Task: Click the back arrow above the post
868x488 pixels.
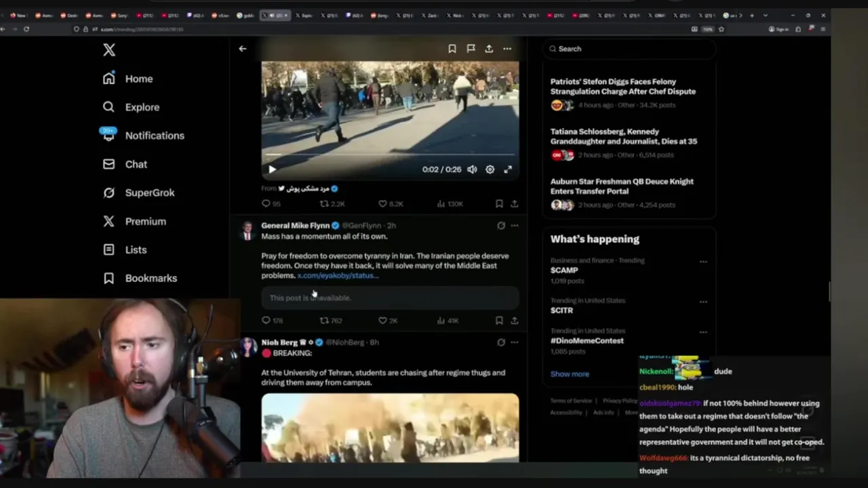Action: pos(242,49)
